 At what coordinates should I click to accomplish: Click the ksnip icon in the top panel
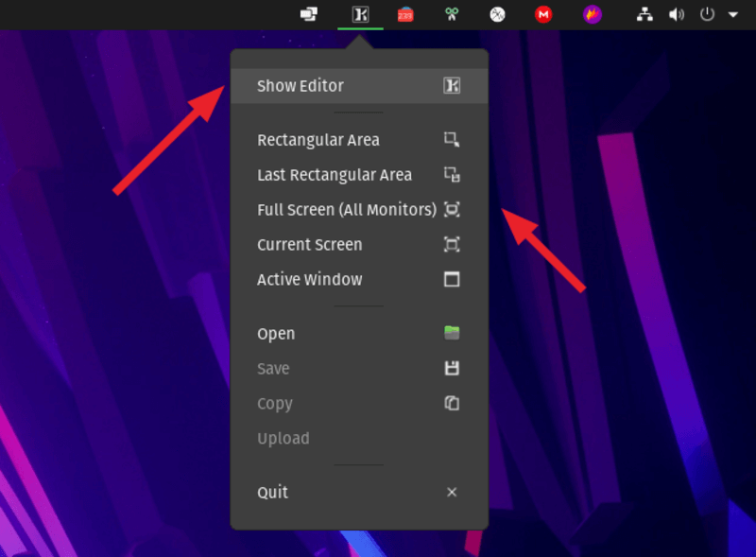[x=360, y=14]
